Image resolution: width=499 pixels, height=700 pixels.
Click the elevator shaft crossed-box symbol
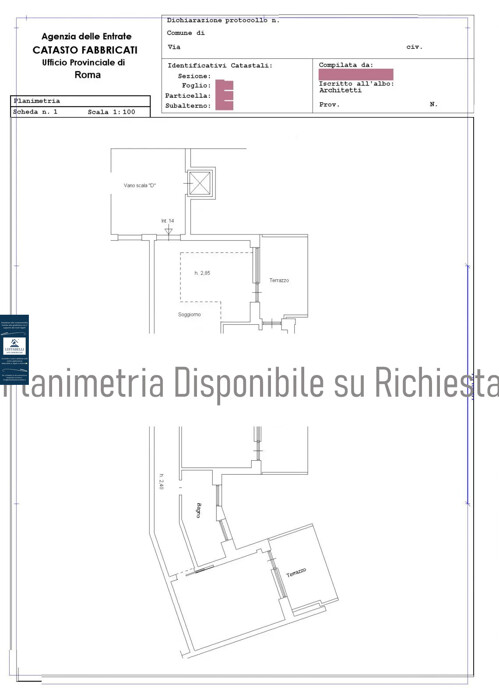click(200, 183)
